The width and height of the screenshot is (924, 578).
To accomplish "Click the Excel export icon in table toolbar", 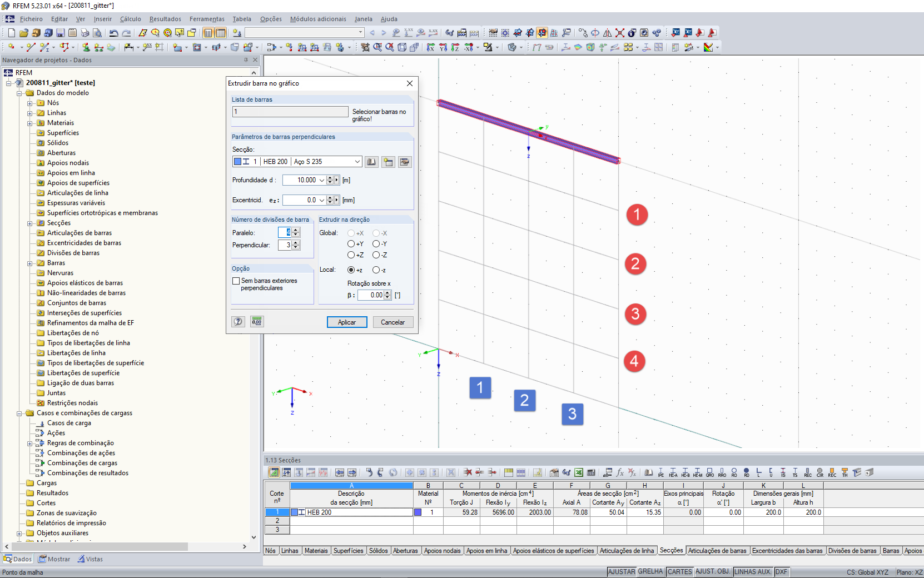I will (579, 472).
